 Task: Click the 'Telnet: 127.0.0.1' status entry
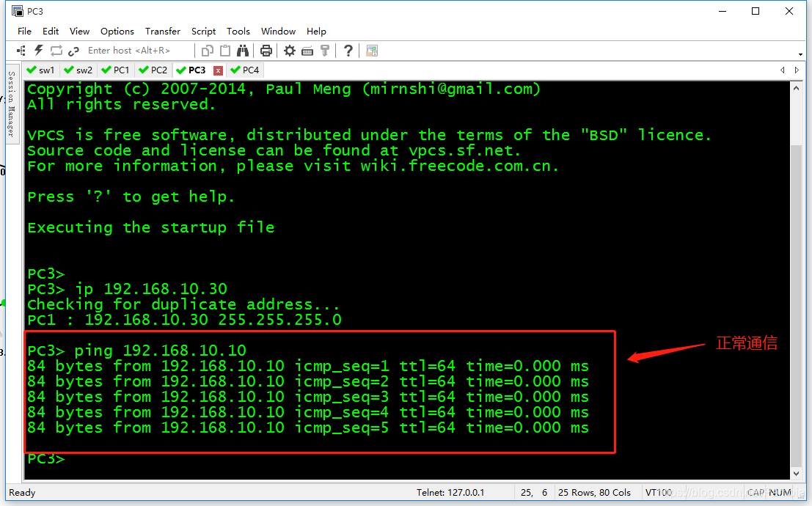pos(450,493)
